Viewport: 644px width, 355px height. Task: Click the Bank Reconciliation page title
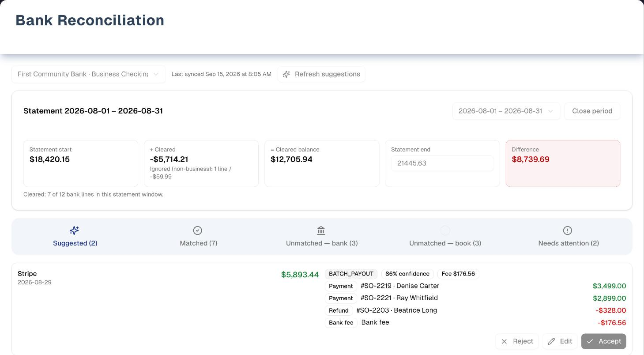(90, 20)
